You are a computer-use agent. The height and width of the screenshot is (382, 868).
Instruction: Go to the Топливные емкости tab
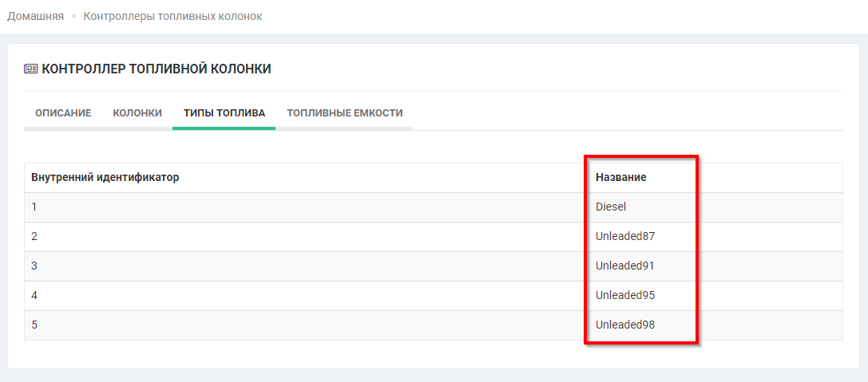coord(344,113)
